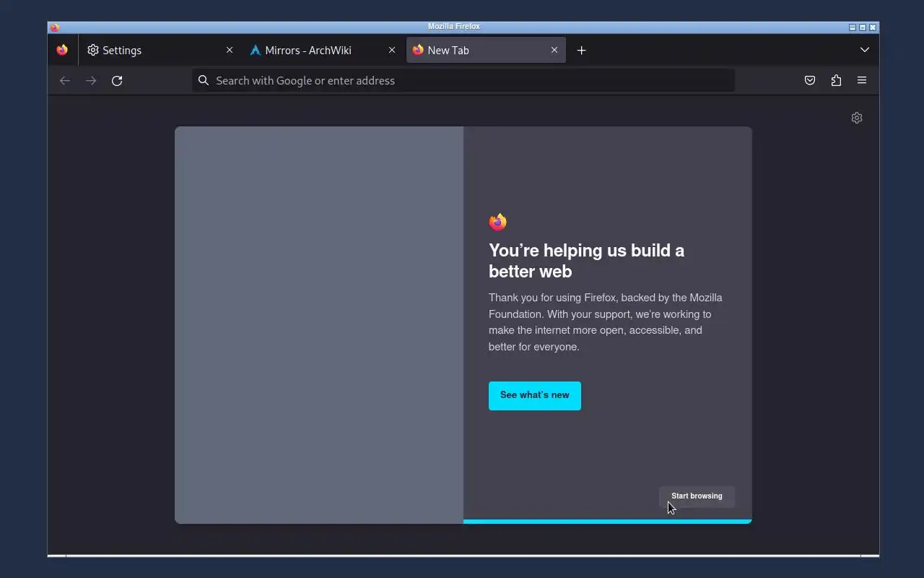The image size is (924, 578).
Task: Go forward one page
Action: tap(91, 80)
